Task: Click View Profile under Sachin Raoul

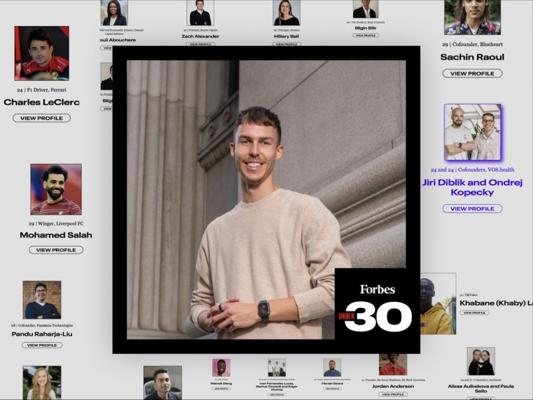Action: pos(472,73)
